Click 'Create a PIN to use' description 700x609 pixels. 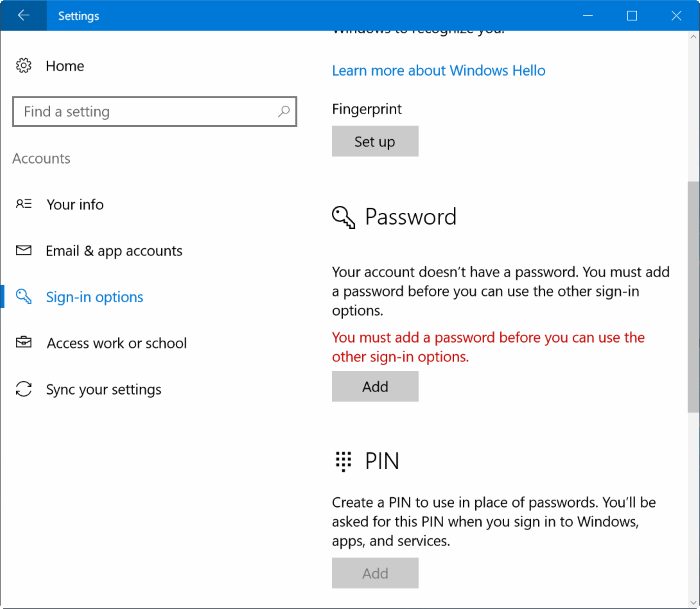pyautogui.click(x=494, y=521)
